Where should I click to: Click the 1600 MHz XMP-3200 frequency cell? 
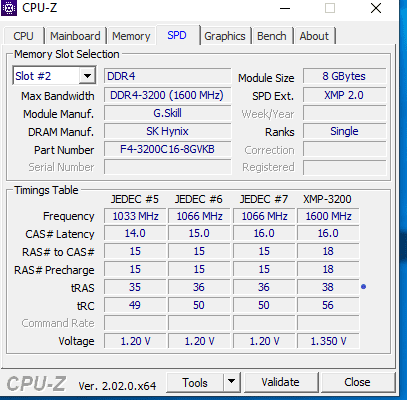[x=328, y=216]
